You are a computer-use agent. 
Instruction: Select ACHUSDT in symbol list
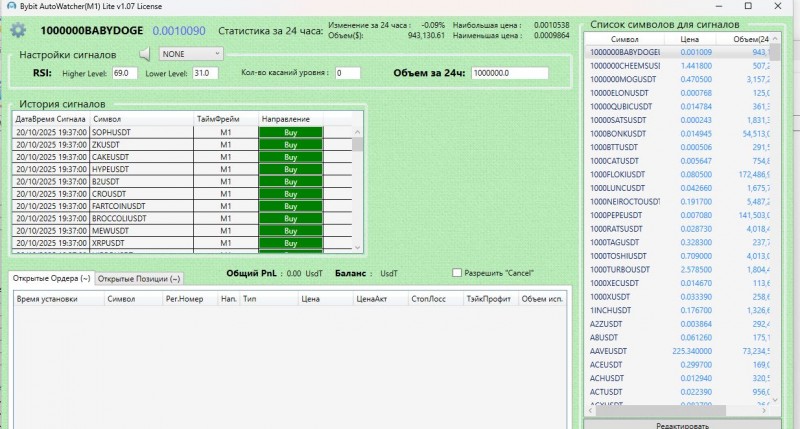(x=678, y=378)
